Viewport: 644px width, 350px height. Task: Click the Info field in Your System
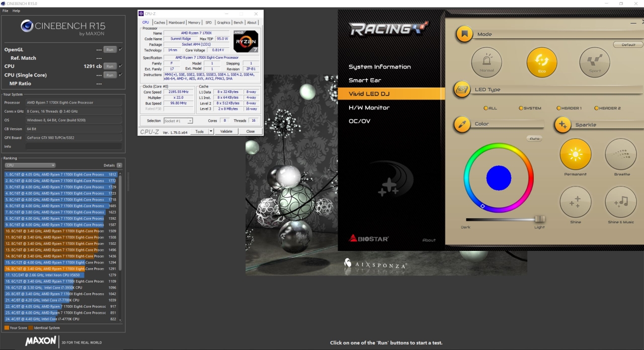pos(73,146)
